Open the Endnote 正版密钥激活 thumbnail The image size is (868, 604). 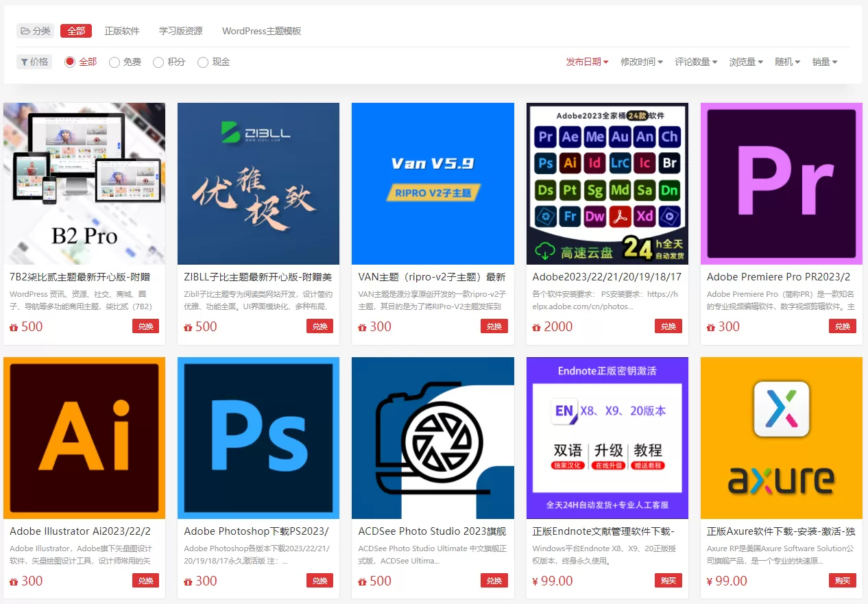point(607,438)
